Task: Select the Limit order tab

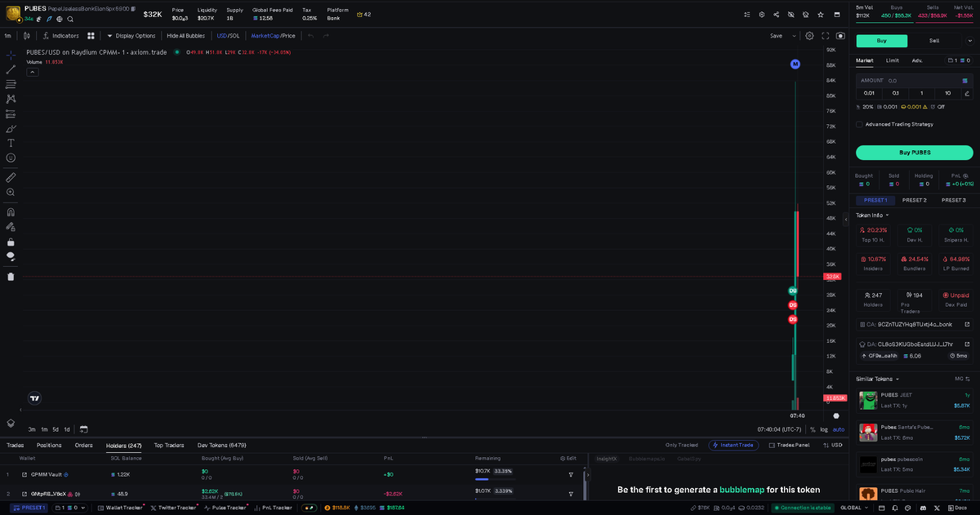Action: tap(893, 60)
